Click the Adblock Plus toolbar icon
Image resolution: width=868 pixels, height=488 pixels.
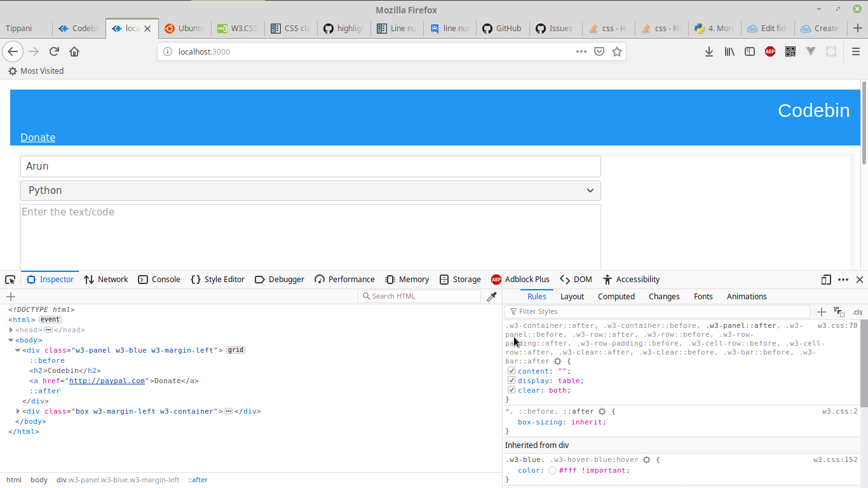(x=770, y=51)
